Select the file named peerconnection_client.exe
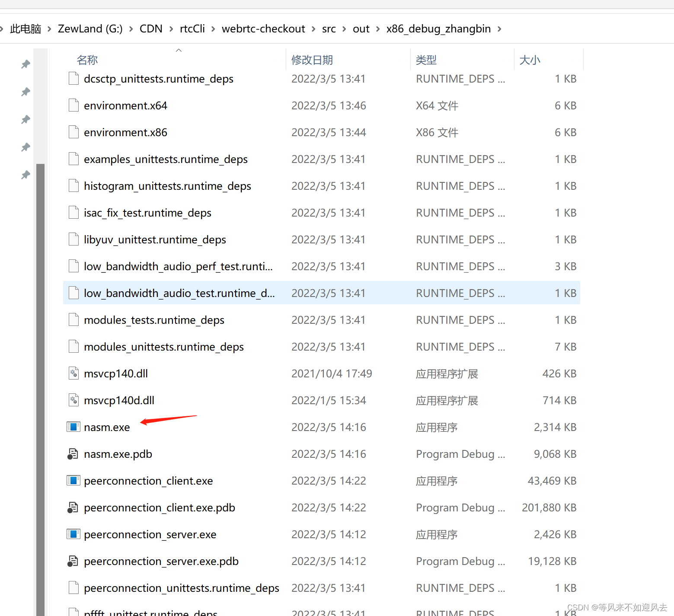 148,481
